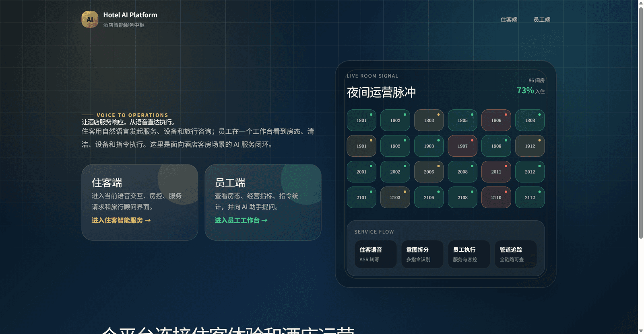This screenshot has width=644, height=334.
Task: Click the page vertical scrollbar thumb
Action: coord(641,123)
